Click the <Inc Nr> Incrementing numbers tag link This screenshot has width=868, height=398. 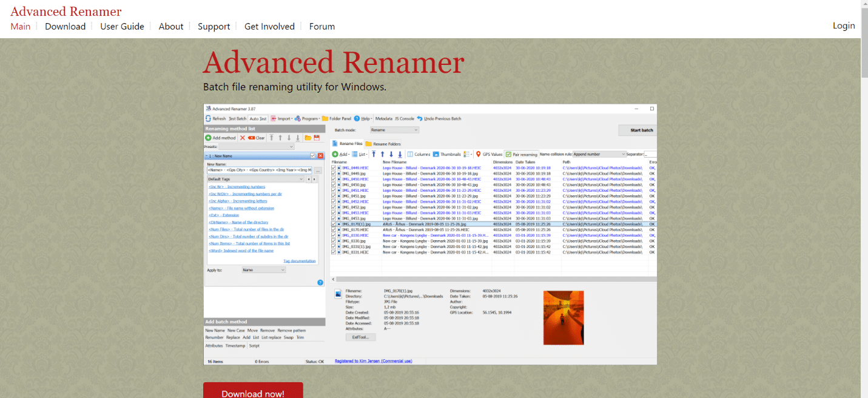[237, 187]
